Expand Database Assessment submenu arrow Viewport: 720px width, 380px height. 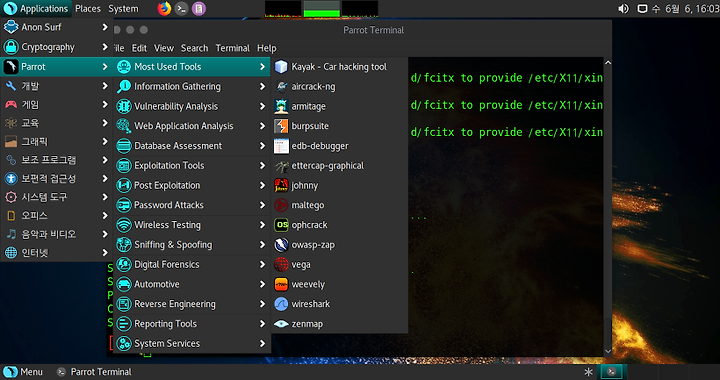(262, 145)
